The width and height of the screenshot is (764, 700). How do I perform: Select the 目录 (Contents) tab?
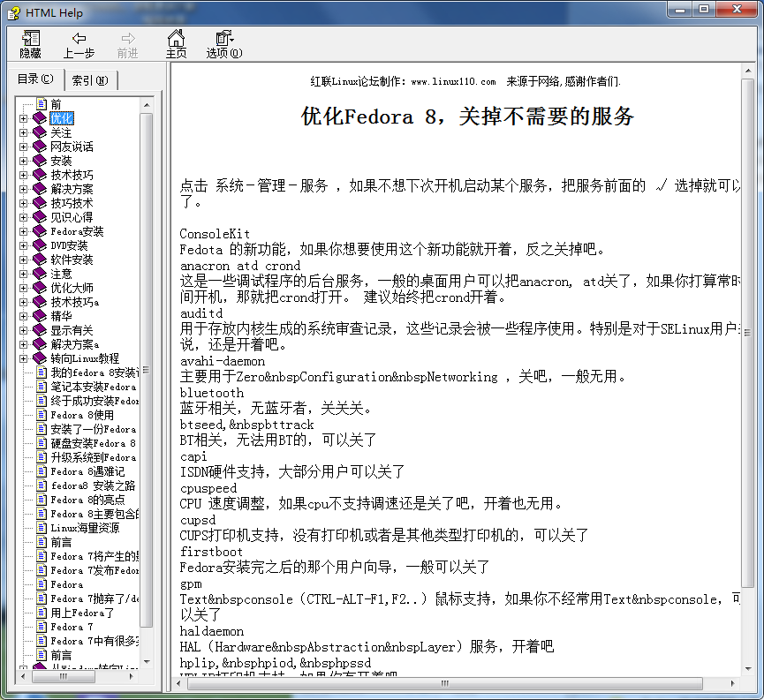coord(35,79)
